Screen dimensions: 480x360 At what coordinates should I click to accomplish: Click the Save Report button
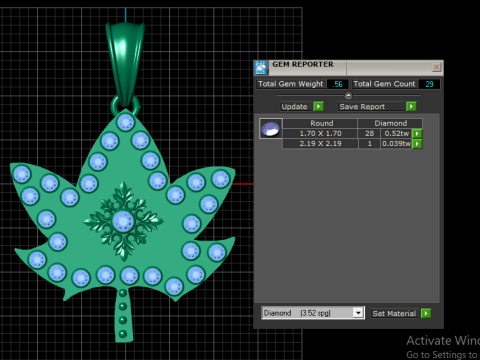pyautogui.click(x=371, y=107)
